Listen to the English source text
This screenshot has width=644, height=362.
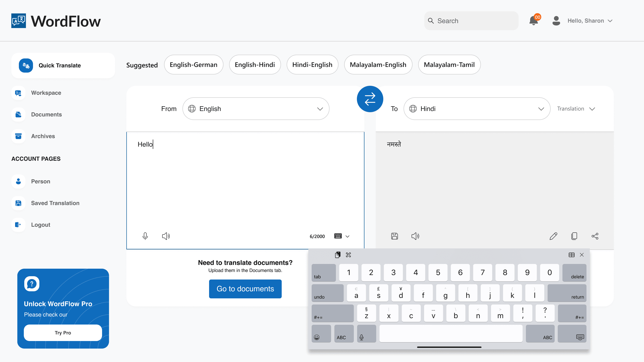166,236
